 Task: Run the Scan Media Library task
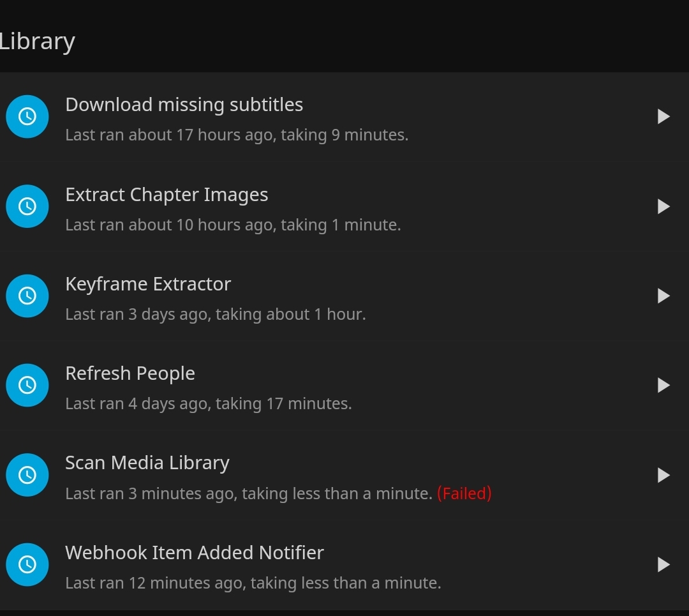(x=663, y=475)
